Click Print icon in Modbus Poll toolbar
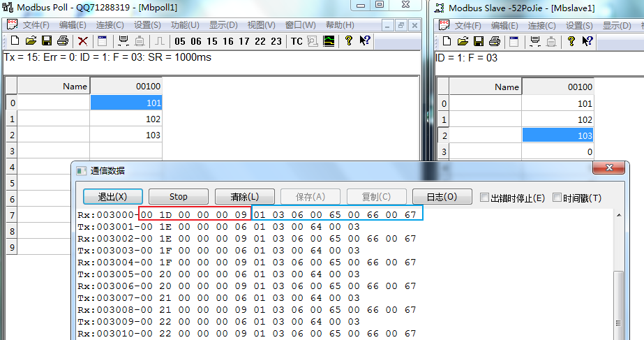This screenshot has width=644, height=340. click(x=62, y=40)
